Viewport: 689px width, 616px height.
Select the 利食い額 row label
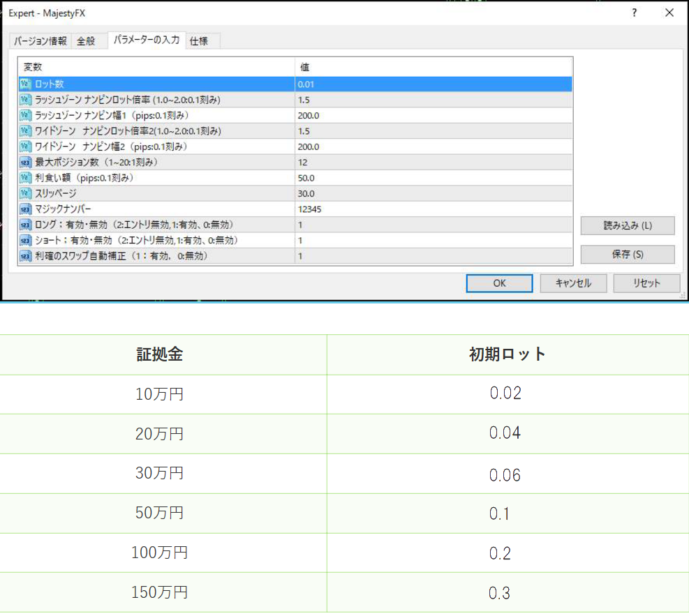84,177
